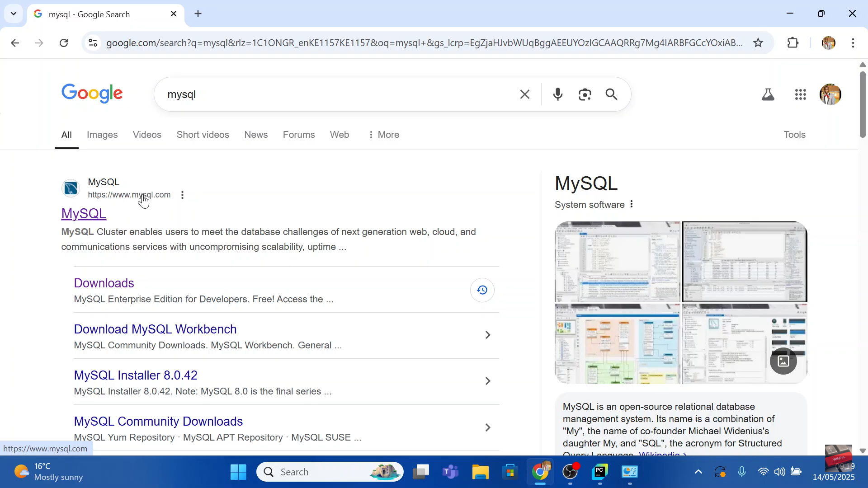Go back with the browser back arrow

tap(15, 43)
